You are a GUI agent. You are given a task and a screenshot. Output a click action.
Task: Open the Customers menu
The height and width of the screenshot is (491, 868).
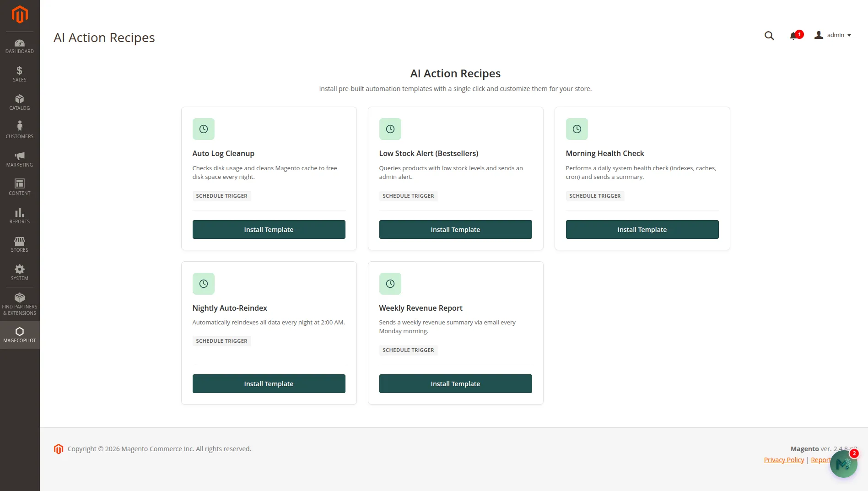click(20, 131)
